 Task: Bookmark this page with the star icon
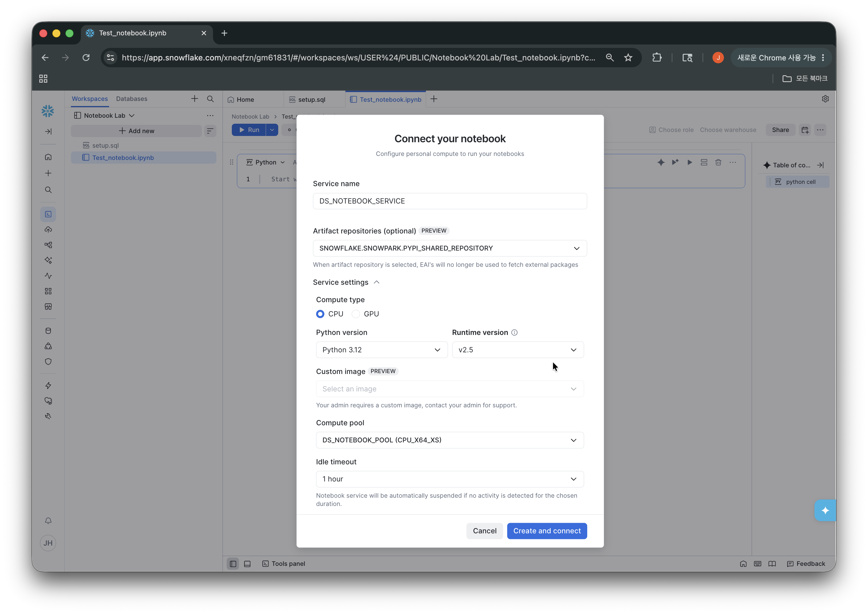(x=628, y=58)
